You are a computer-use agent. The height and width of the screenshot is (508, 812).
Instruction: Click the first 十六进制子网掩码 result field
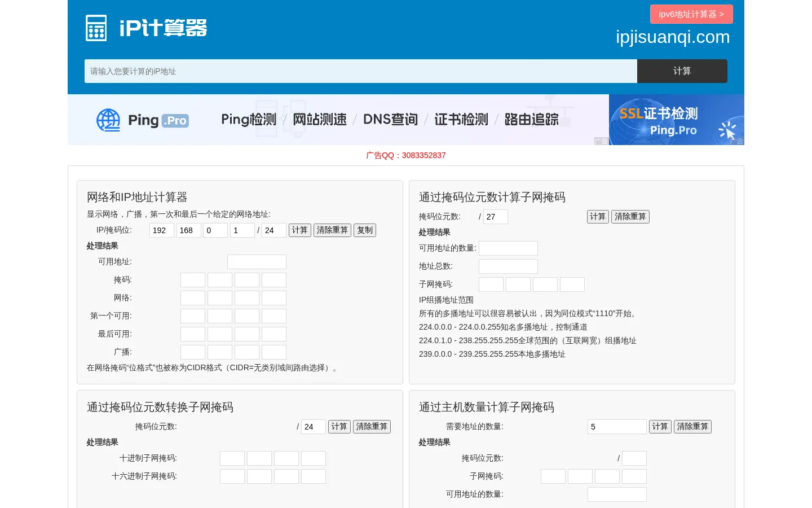(232, 476)
